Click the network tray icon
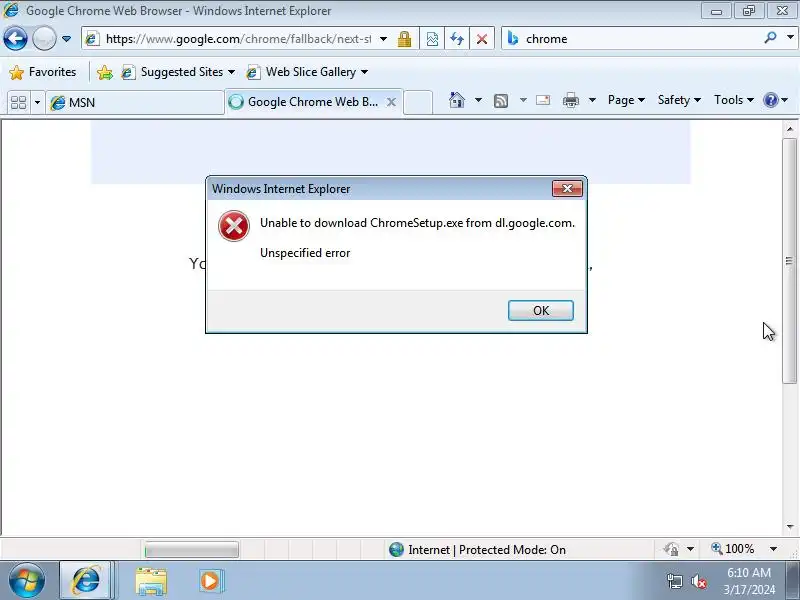800x600 pixels. pyautogui.click(x=674, y=581)
